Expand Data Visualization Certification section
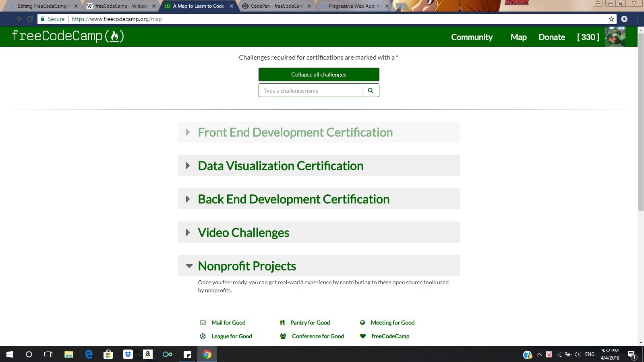 click(319, 165)
